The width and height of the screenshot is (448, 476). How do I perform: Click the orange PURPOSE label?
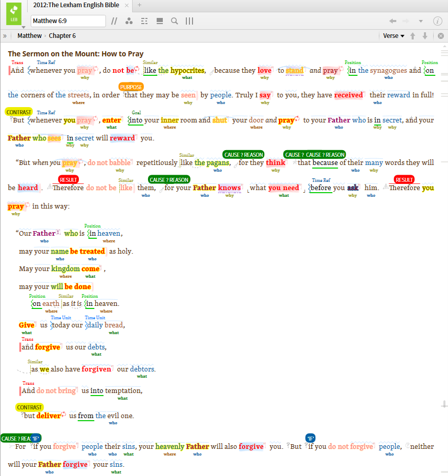coord(131,87)
